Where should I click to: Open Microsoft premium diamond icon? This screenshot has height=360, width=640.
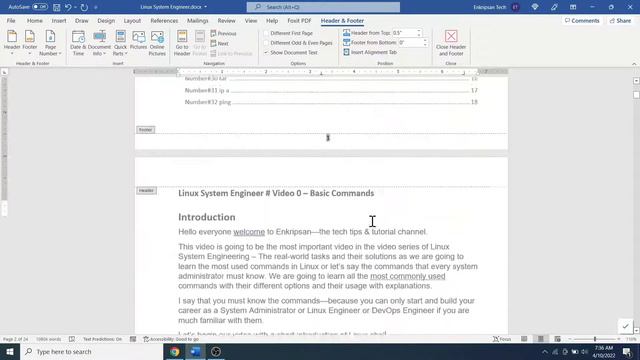pos(535,7)
